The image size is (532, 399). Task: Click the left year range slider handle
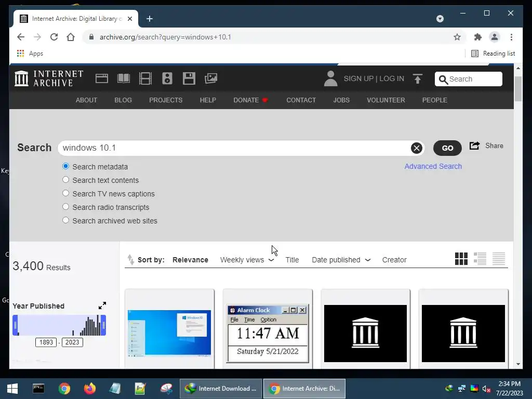[15, 325]
